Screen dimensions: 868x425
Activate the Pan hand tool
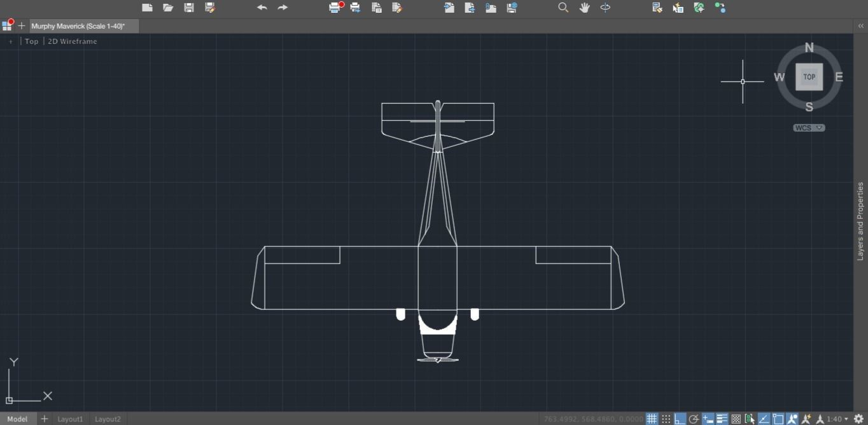pos(584,8)
